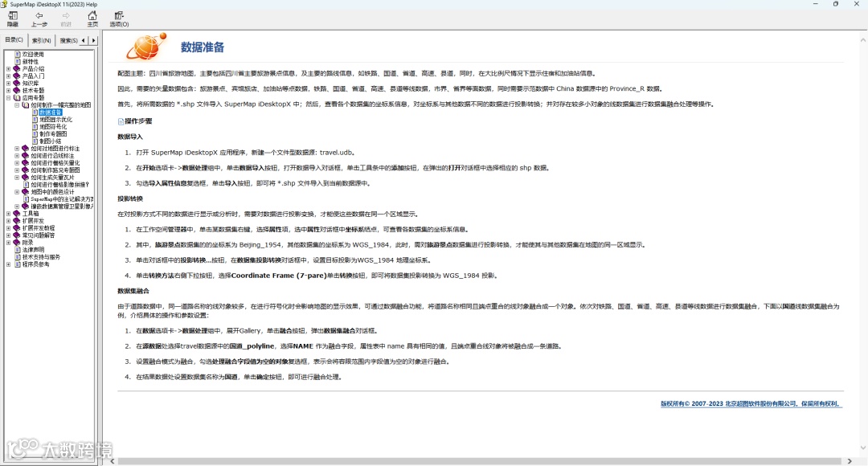Image resolution: width=868 pixels, height=466 pixels.
Task: Open the 版权所有 2007-2023 copyright link
Action: click(x=751, y=403)
